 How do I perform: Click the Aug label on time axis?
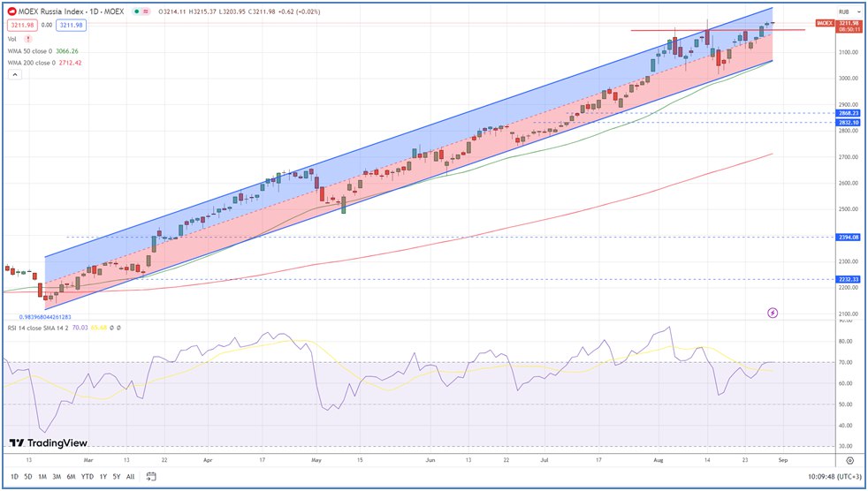click(x=659, y=460)
